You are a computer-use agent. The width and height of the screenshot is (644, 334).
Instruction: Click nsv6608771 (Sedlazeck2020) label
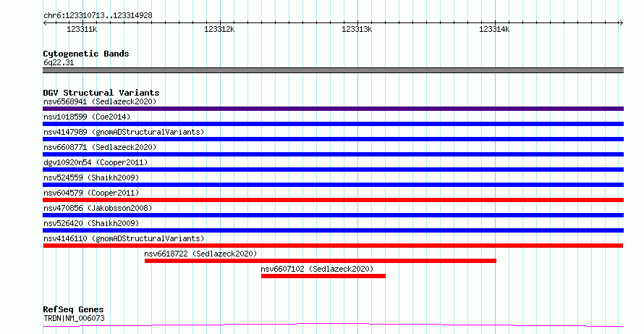click(100, 147)
